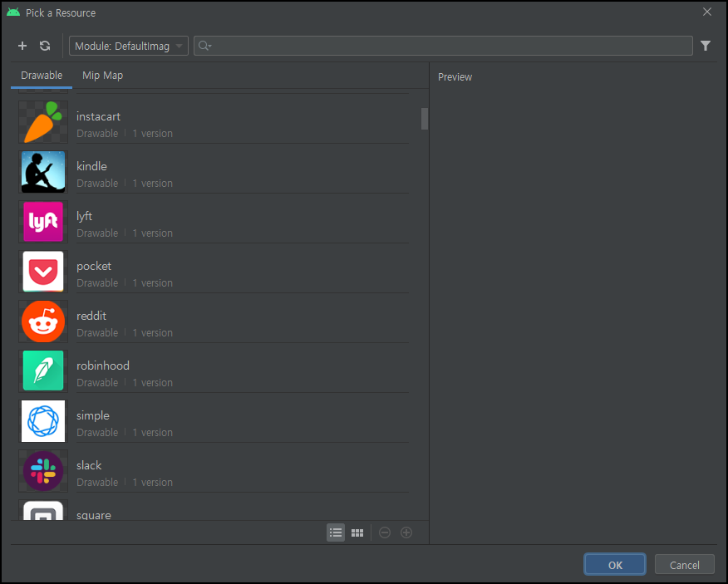
Task: Click the plus add resource icon
Action: 22,46
